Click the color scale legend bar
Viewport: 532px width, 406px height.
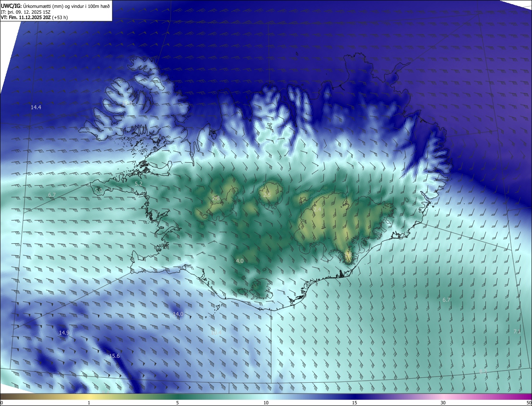(x=266, y=396)
